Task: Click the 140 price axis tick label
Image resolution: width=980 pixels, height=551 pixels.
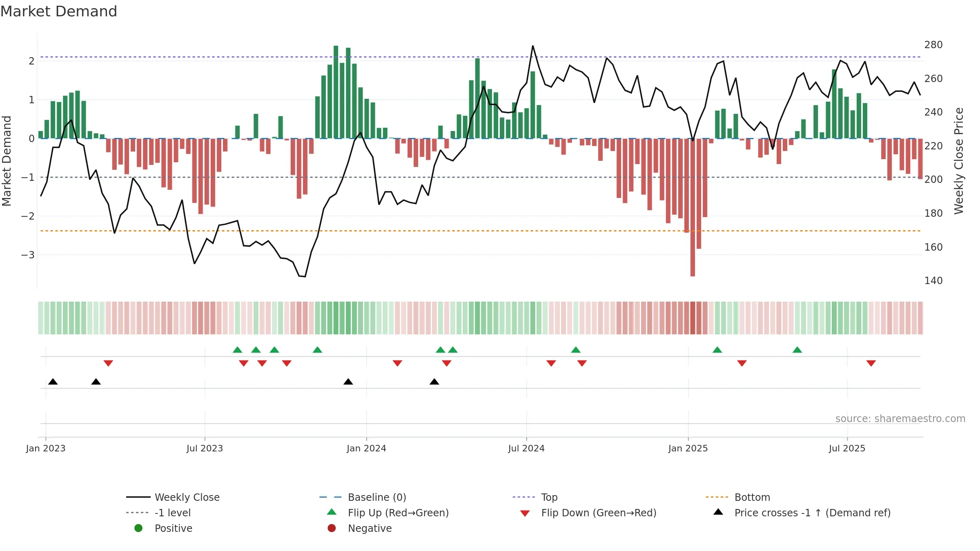Action: [x=933, y=281]
